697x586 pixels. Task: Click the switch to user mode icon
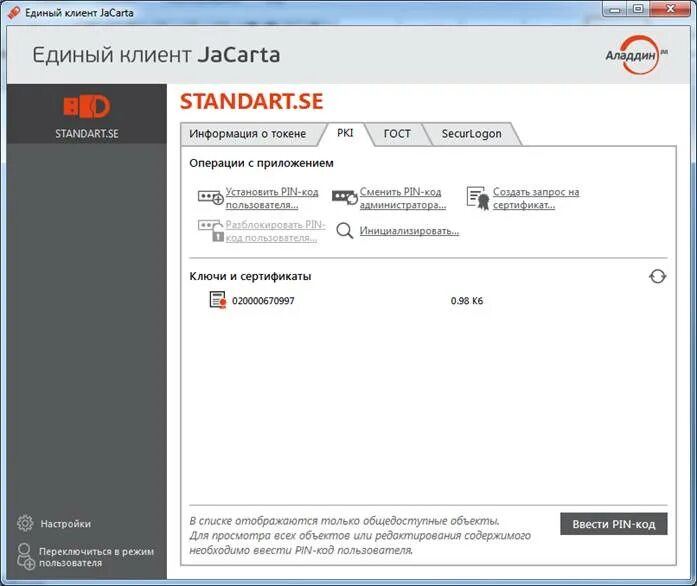click(25, 556)
